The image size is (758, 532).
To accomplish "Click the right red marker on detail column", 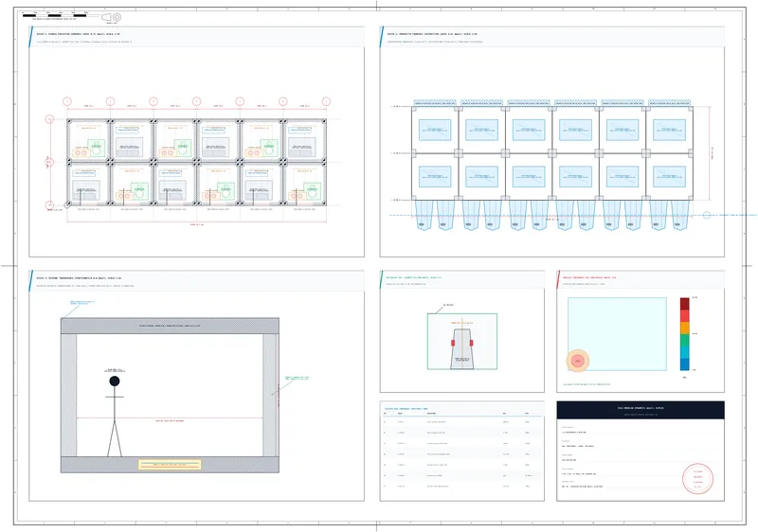I will (x=471, y=343).
